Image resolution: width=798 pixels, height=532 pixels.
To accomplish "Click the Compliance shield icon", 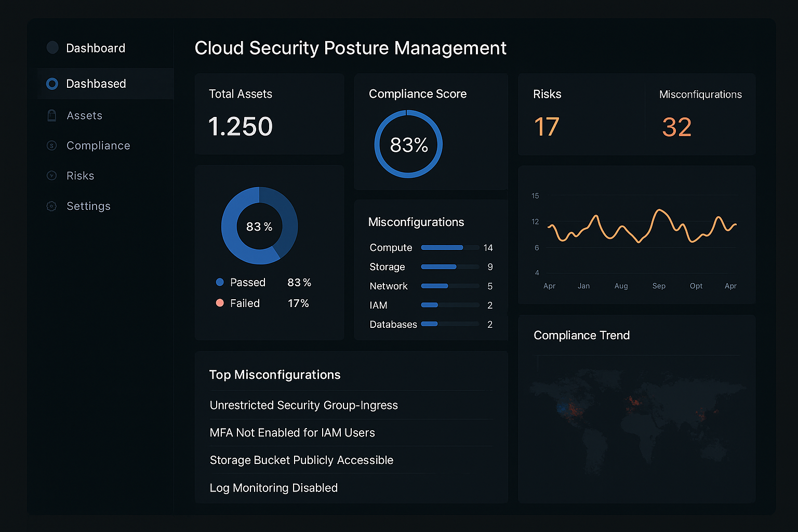I will (52, 145).
